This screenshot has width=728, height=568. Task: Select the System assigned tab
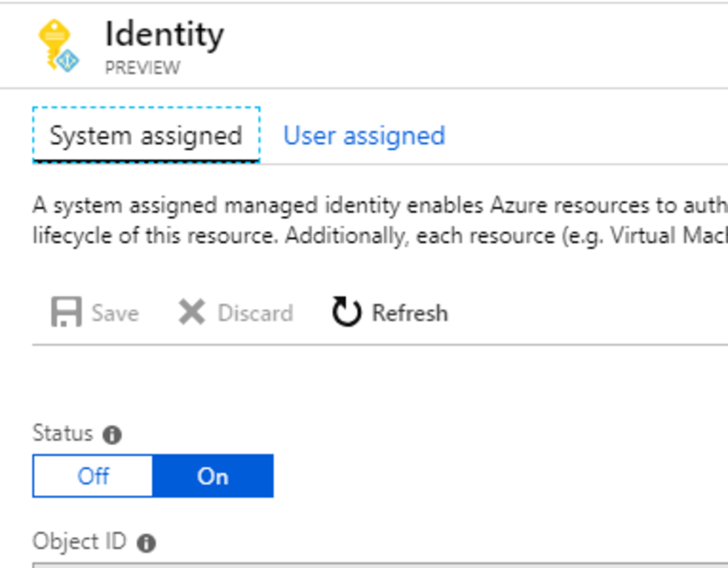146,135
